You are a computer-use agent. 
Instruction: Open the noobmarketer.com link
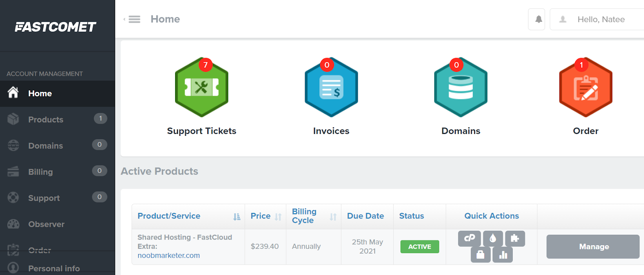169,255
